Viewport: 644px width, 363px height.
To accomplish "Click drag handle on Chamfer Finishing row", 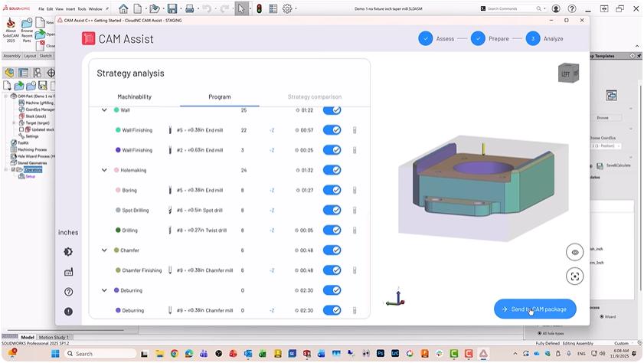I will click(x=355, y=270).
